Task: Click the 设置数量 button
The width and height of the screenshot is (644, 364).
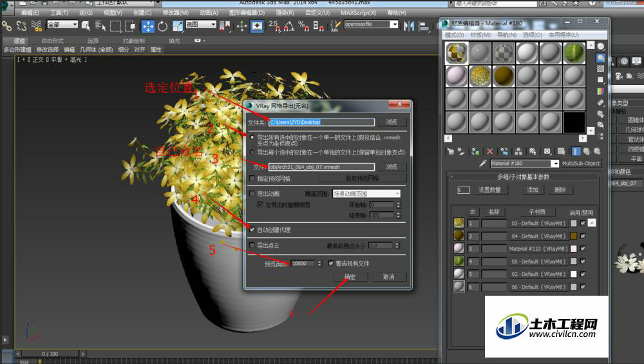Action: click(x=489, y=190)
